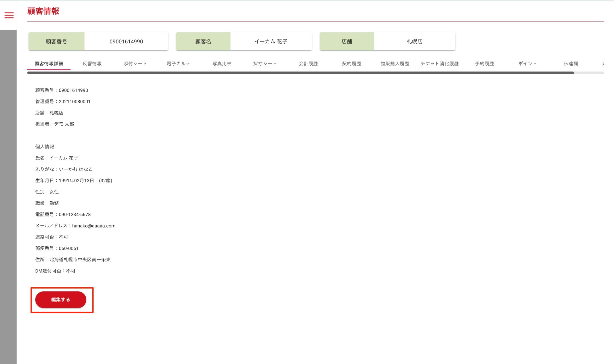Click the customer name イーカム 花子 box
Image resolution: width=614 pixels, height=364 pixels.
(271, 41)
